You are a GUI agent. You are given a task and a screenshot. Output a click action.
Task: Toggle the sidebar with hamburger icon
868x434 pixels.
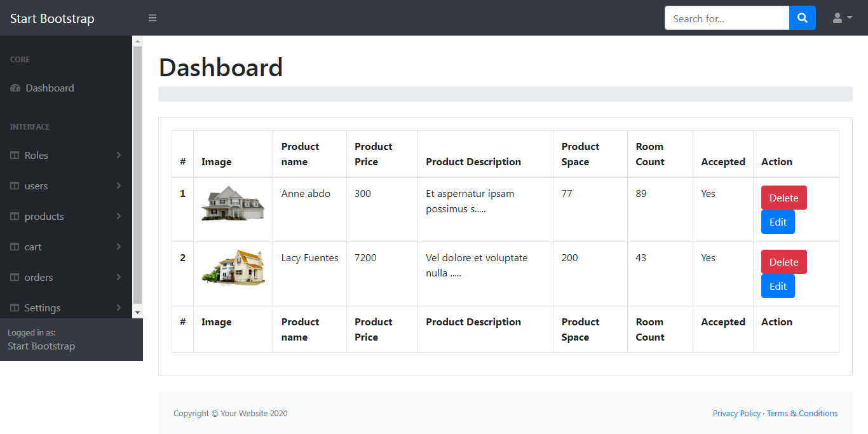click(153, 18)
